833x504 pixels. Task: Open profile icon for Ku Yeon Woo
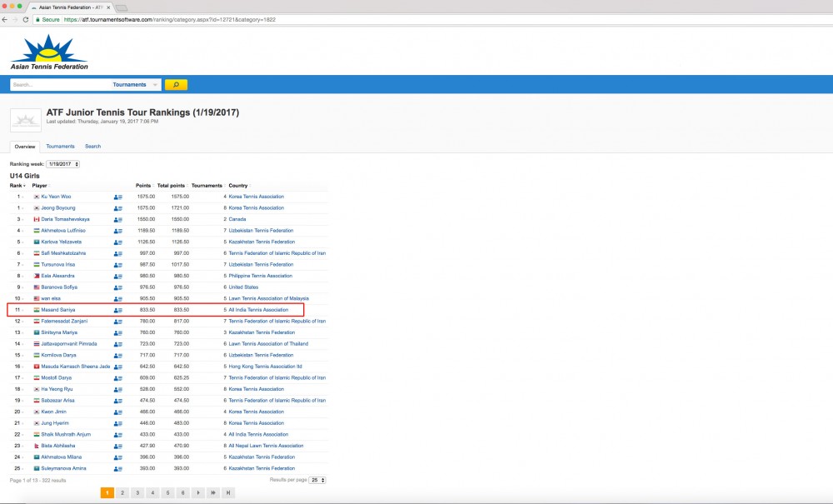tap(118, 197)
